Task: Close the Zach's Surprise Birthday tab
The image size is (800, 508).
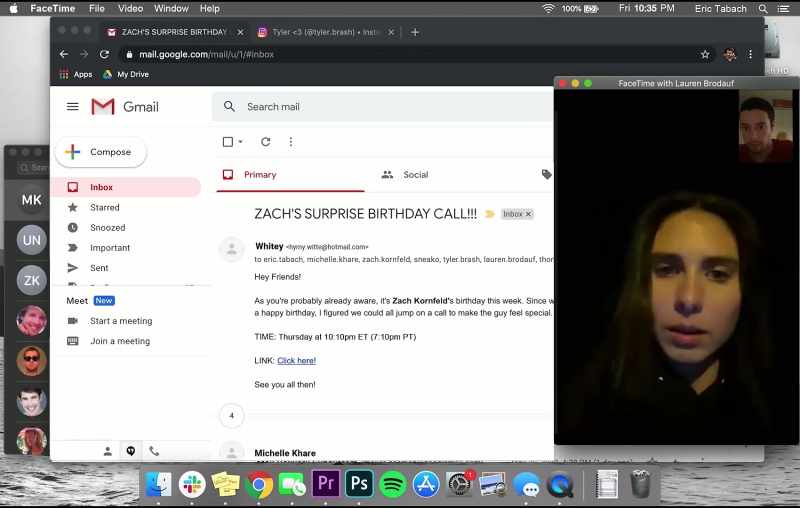Action: 240,32
